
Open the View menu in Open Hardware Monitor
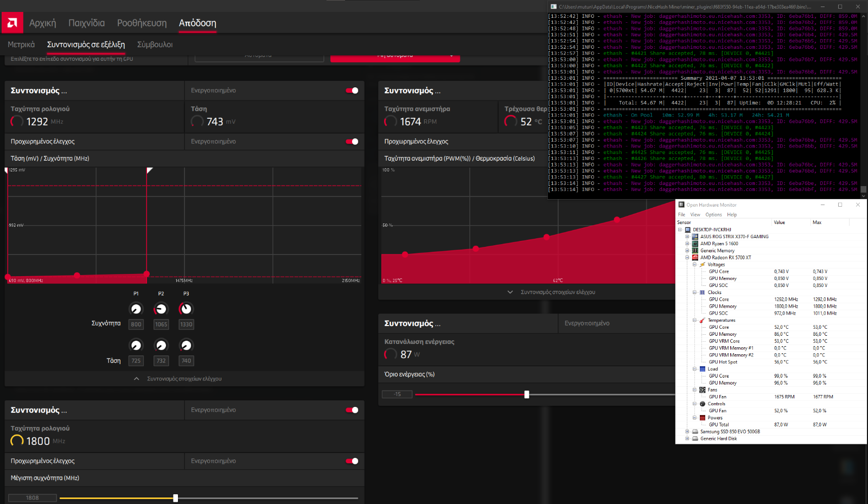[695, 215]
